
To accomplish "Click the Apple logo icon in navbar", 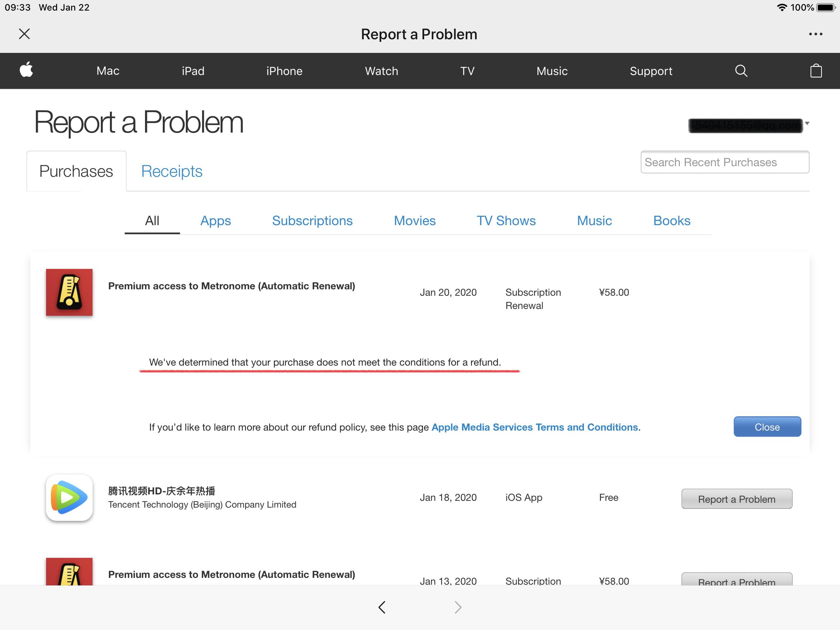I will (26, 70).
